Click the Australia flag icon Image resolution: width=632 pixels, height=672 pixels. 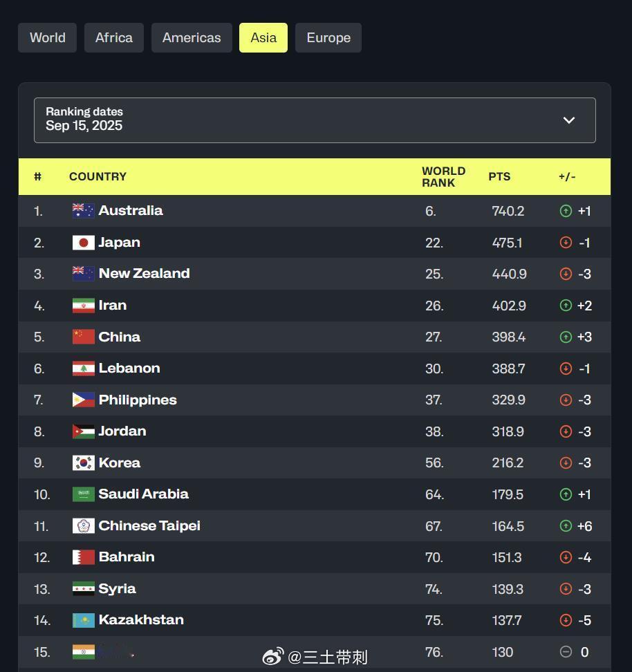pyautogui.click(x=83, y=211)
